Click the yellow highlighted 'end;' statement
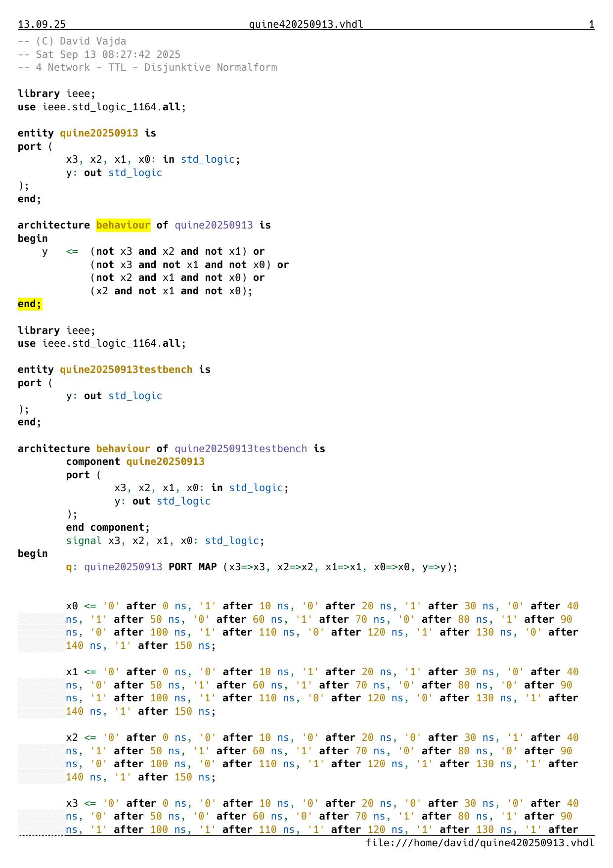The height and width of the screenshot is (868, 613). tap(30, 304)
